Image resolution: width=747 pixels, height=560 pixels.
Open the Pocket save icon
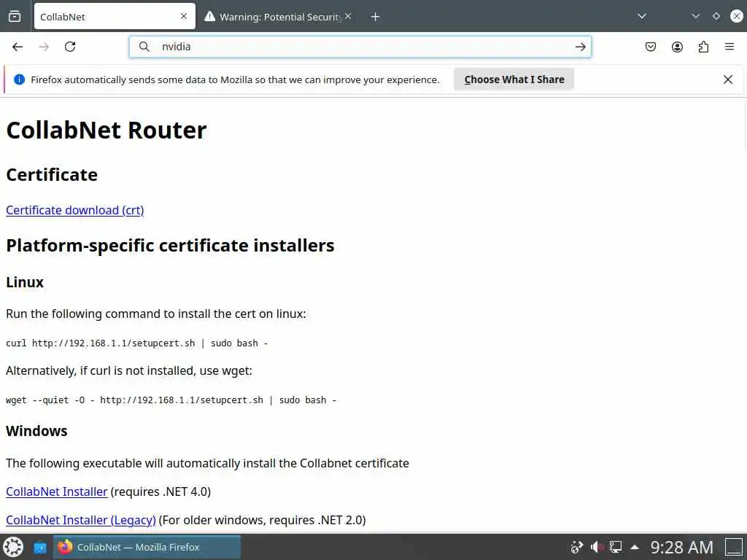pos(651,47)
